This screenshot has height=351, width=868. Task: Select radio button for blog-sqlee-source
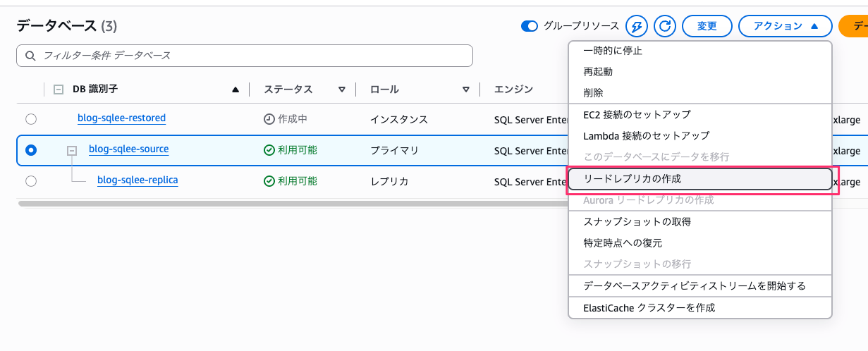(x=31, y=150)
